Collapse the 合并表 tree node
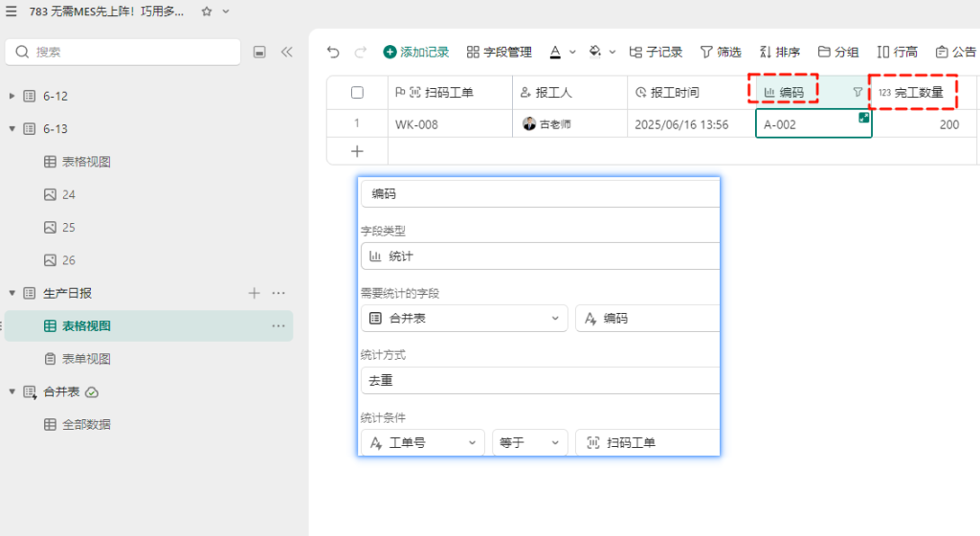980x536 pixels. tap(11, 391)
